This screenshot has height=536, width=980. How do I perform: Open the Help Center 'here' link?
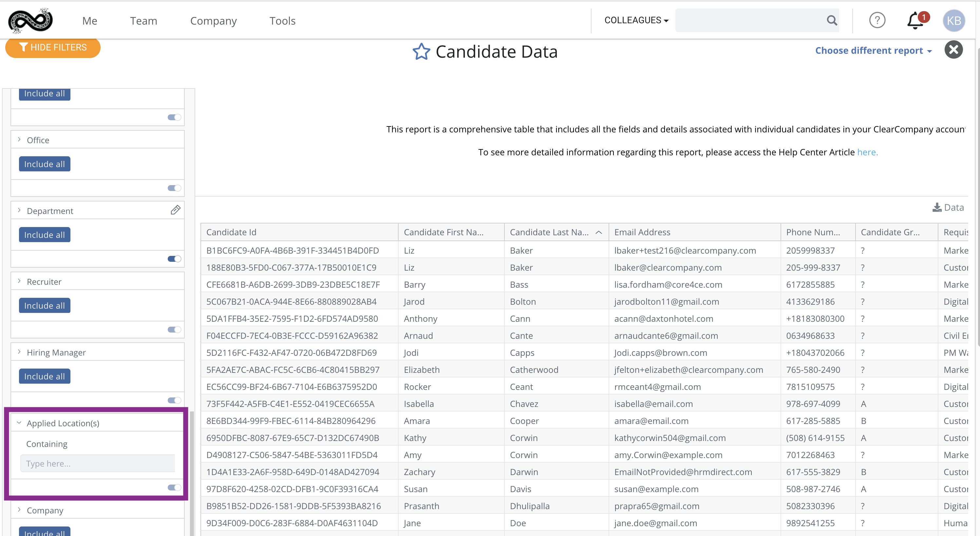point(867,152)
